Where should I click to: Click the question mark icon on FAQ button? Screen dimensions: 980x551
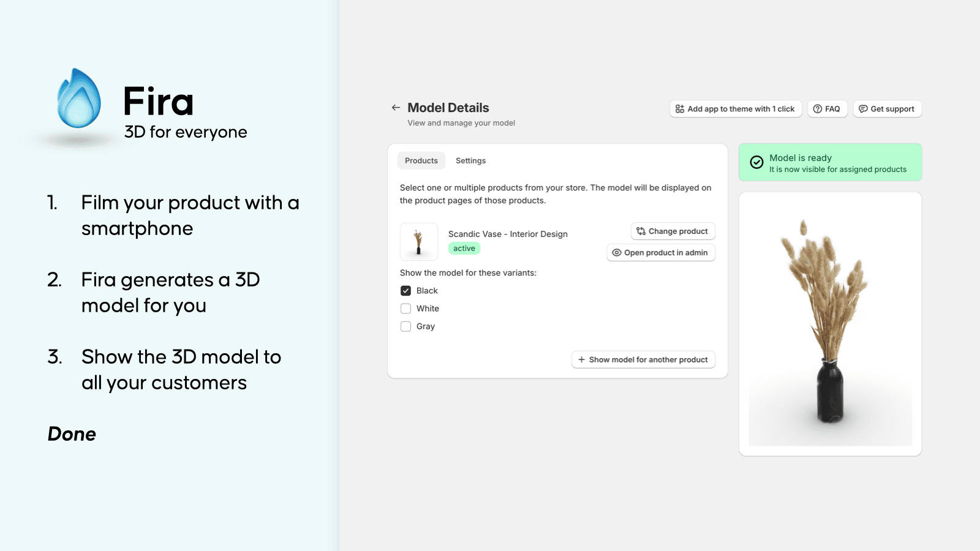818,108
